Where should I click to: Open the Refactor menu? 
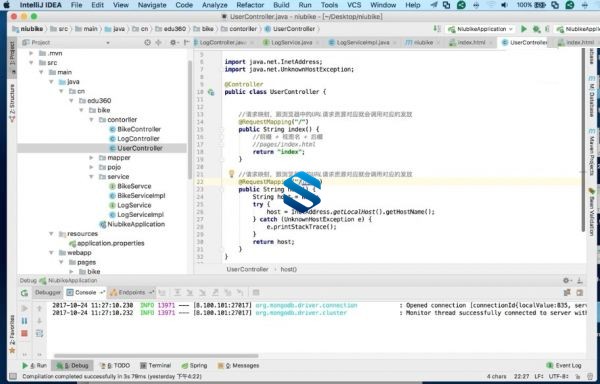pyautogui.click(x=250, y=5)
